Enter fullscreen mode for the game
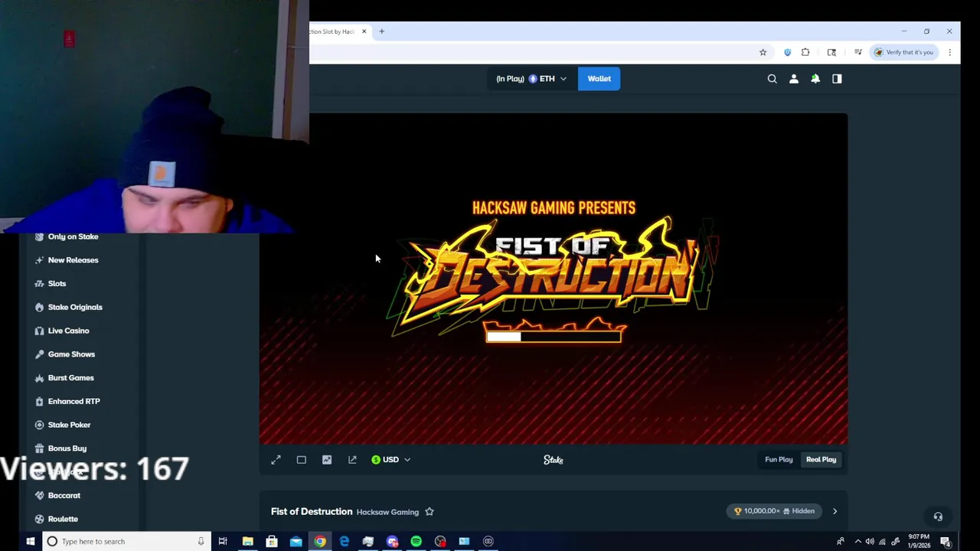Screen dimensions: 980x551 [x=276, y=460]
